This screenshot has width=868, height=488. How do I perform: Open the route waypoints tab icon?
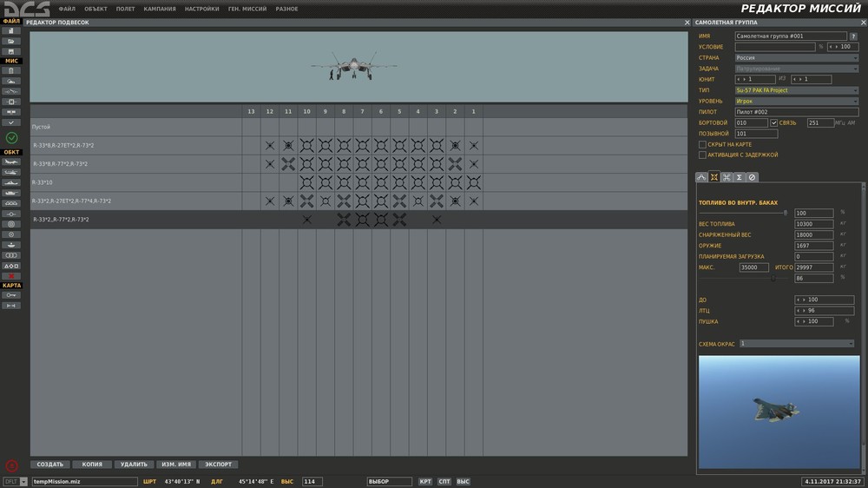click(701, 177)
